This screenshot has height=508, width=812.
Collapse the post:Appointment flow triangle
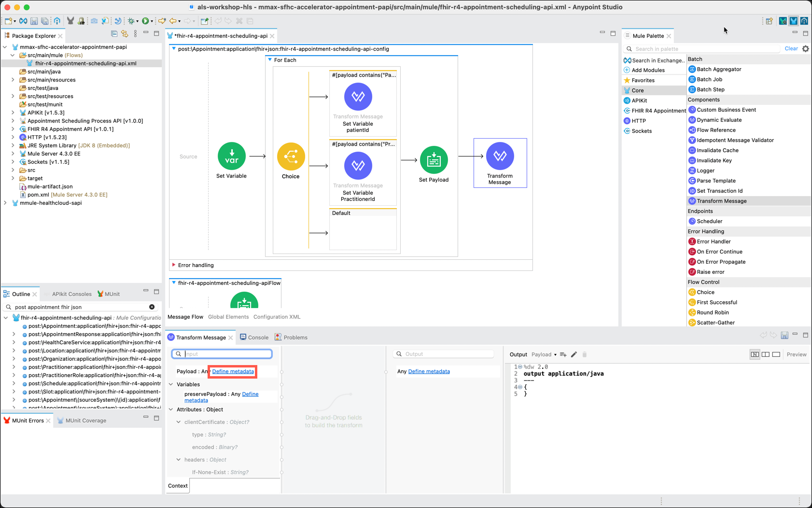(x=174, y=49)
